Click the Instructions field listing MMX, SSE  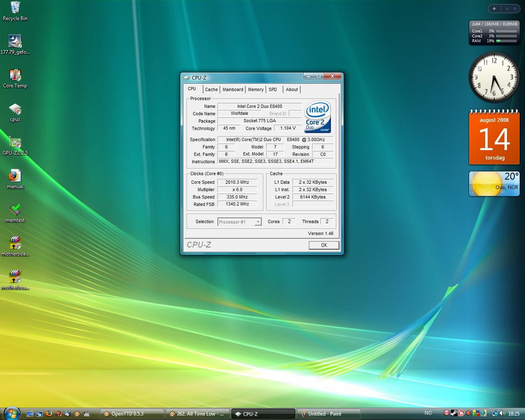pyautogui.click(x=275, y=161)
